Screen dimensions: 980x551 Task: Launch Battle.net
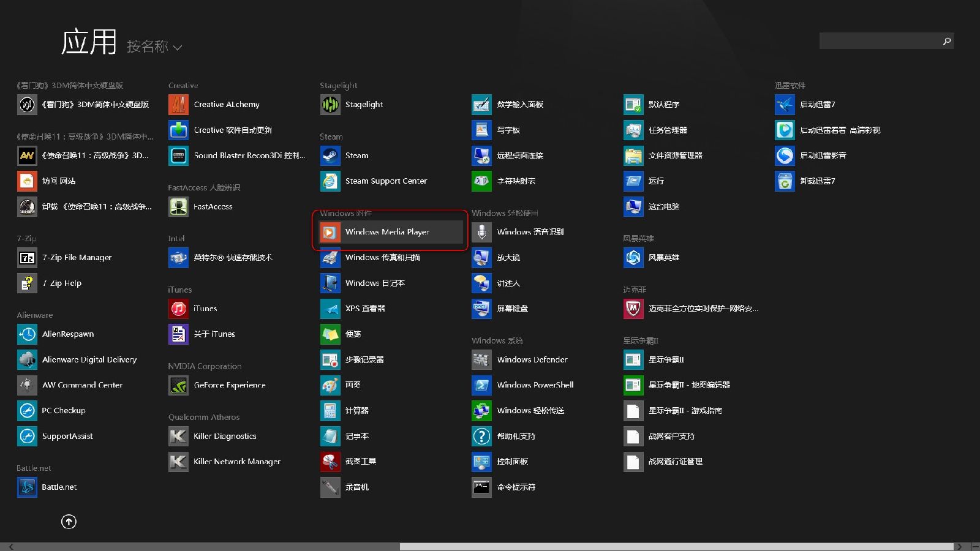(x=47, y=487)
